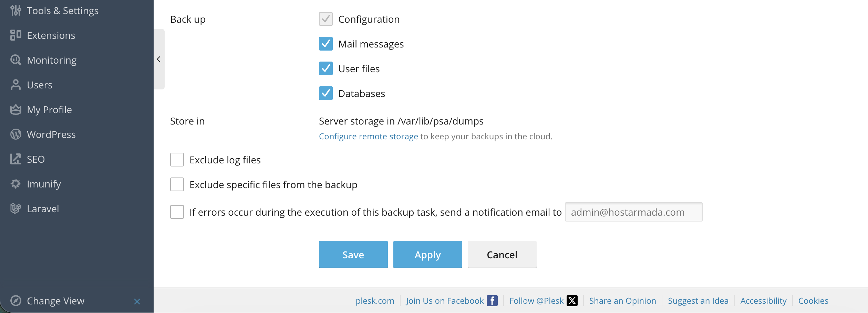Screen dimensions: 868x313
Task: Uncheck the User files checkbox
Action: (x=326, y=69)
